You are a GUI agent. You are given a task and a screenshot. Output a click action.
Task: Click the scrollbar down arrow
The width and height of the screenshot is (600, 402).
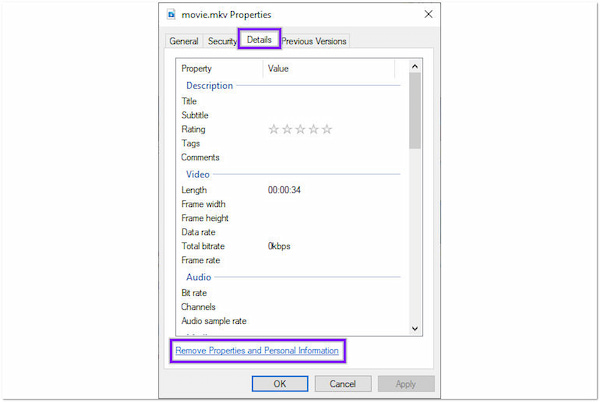(415, 329)
